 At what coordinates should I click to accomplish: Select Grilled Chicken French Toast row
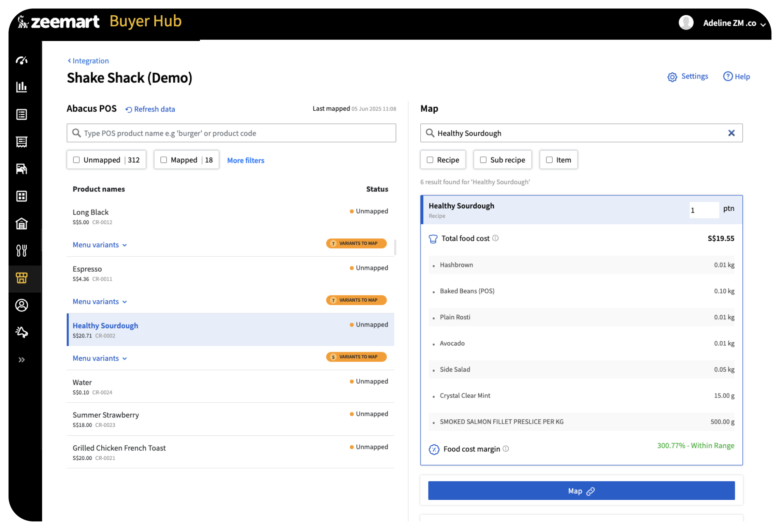pyautogui.click(x=231, y=452)
